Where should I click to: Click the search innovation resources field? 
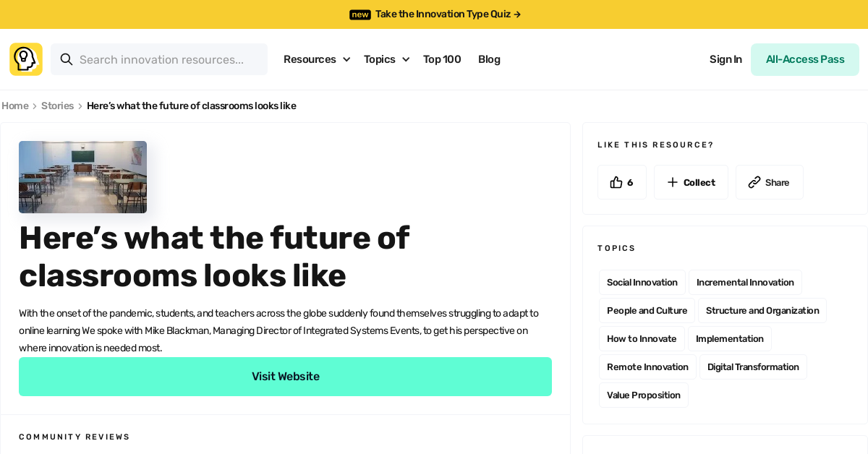(166, 59)
